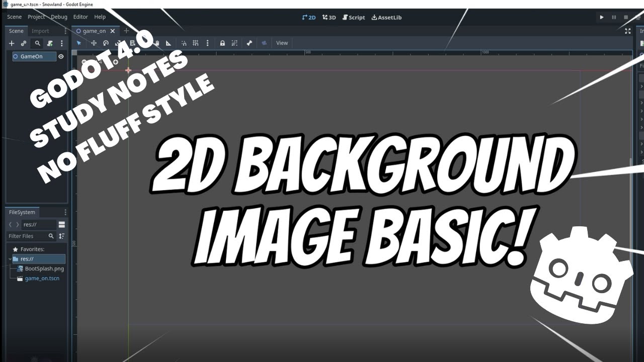Switch to the FileSystem dock tab
Image resolution: width=644 pixels, height=362 pixels.
pyautogui.click(x=22, y=212)
